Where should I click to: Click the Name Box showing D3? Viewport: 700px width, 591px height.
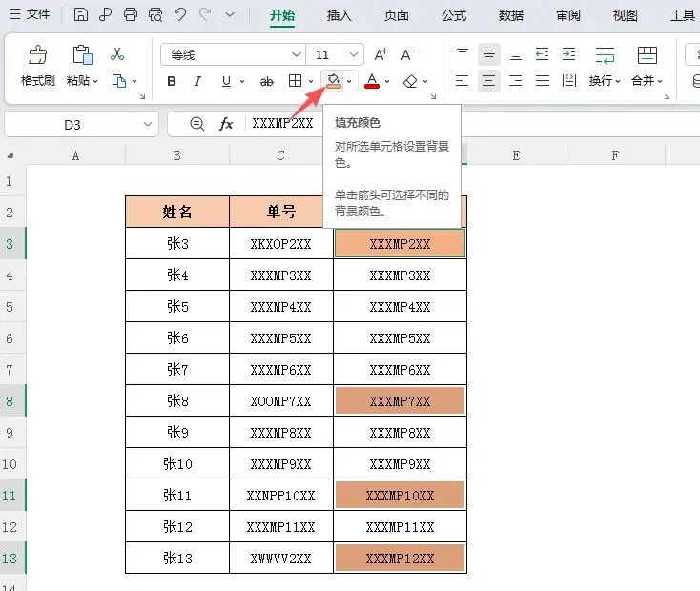coord(82,124)
